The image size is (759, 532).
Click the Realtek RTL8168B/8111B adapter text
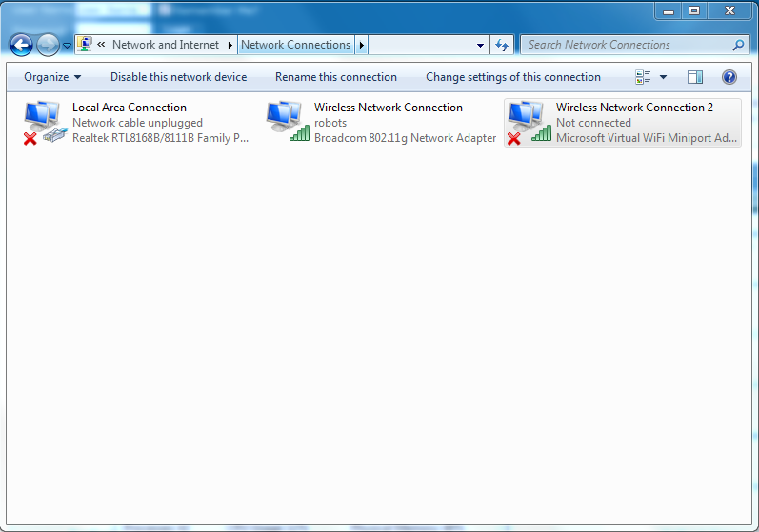point(160,138)
